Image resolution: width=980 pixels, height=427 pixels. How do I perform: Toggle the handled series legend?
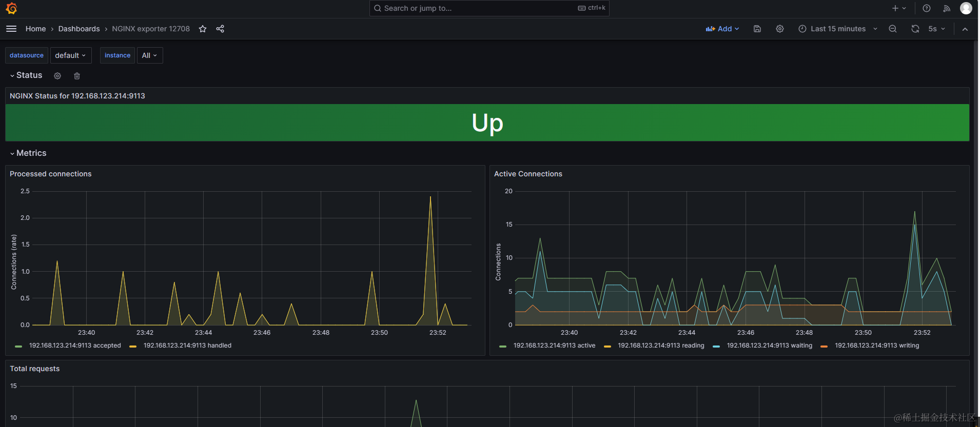coord(187,345)
